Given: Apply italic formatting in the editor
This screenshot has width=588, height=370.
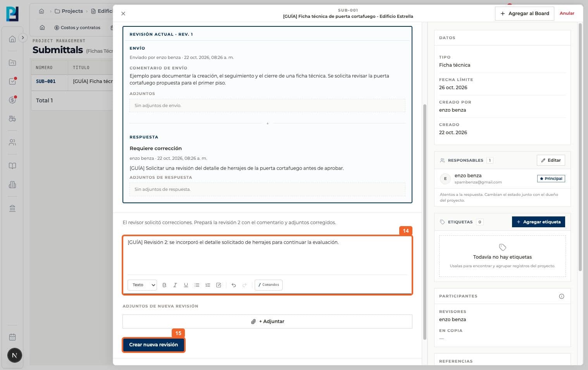Looking at the screenshot, I should (x=175, y=285).
